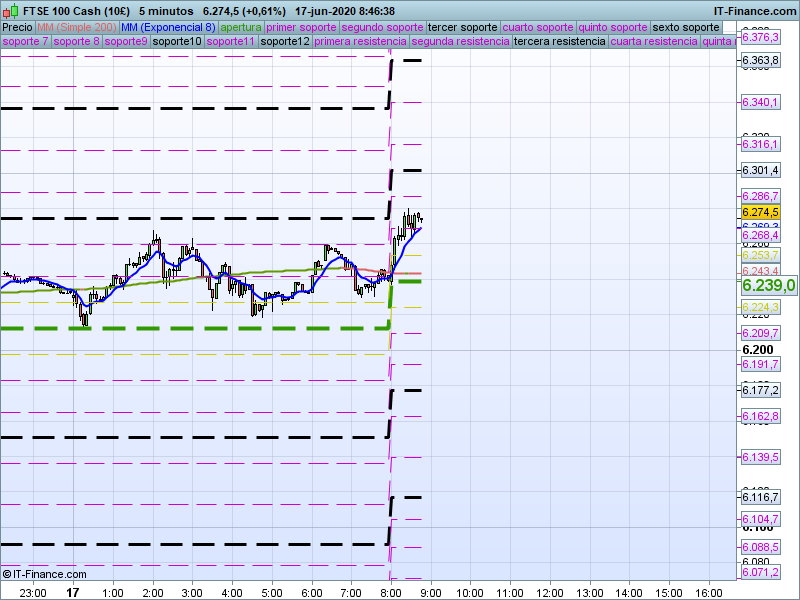Screen dimensions: 800x600
Task: Click the primera resistencia label
Action: [x=360, y=42]
